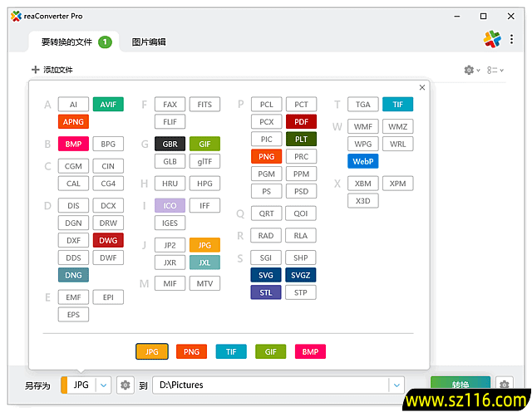Select the AVIF format
This screenshot has width=532, height=412.
tap(108, 105)
